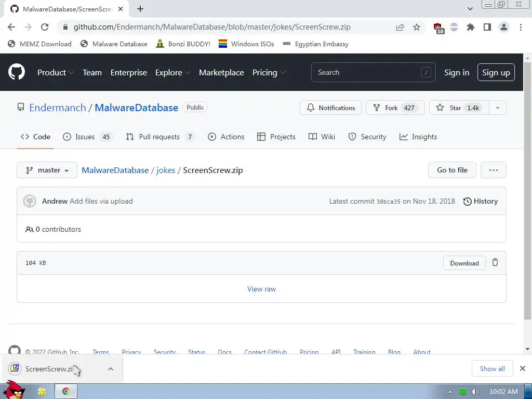Open the Wiki tab
532x399 pixels.
pyautogui.click(x=322, y=137)
